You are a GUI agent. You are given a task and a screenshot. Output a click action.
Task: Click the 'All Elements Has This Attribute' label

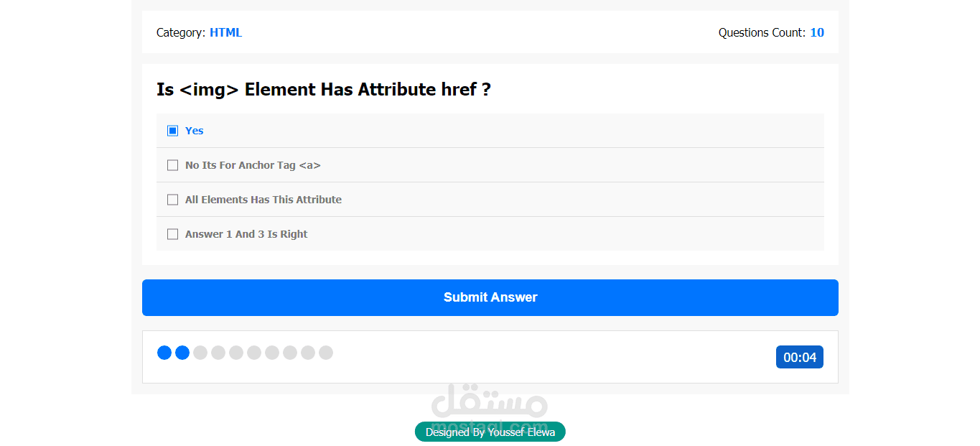263,200
